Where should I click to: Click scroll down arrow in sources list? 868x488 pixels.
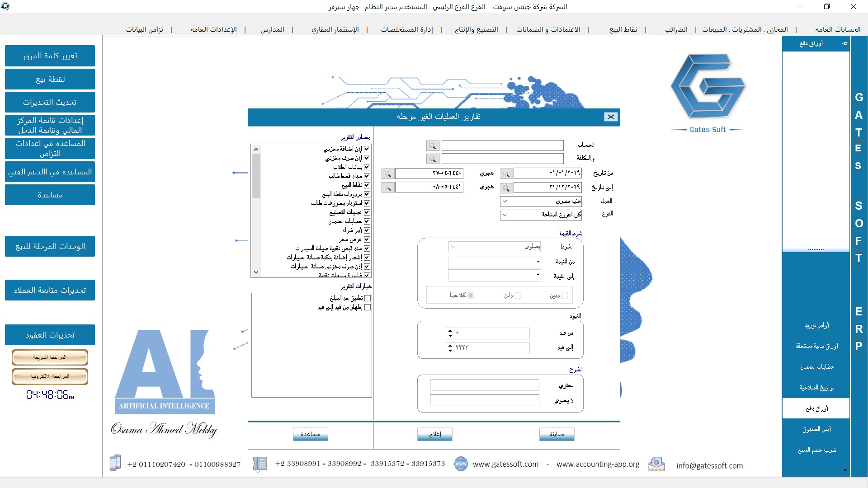tap(256, 272)
